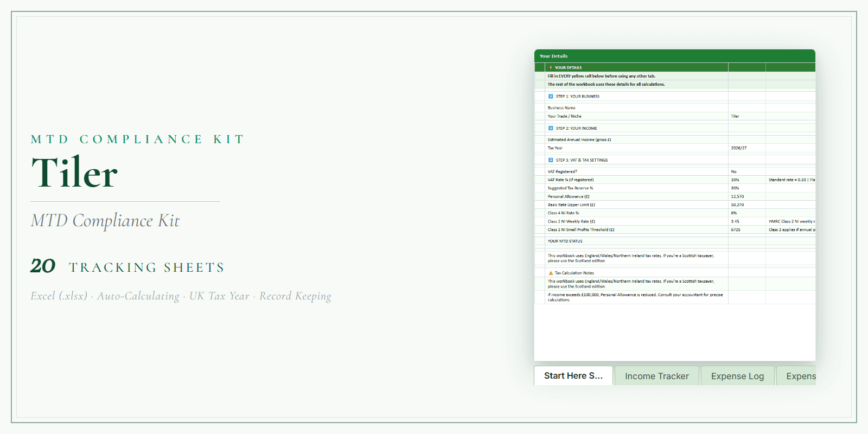Select the Tax Year value 2026/27
The width and height of the screenshot is (868, 434).
[x=746, y=148]
